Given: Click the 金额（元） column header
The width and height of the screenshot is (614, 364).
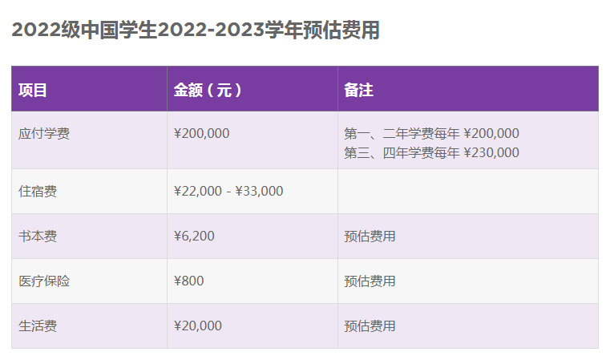Looking at the screenshot, I should point(208,90).
